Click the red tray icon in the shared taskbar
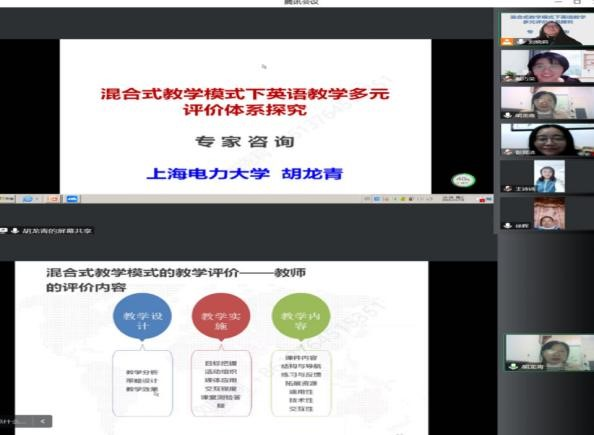The height and width of the screenshot is (435, 594). [482, 199]
